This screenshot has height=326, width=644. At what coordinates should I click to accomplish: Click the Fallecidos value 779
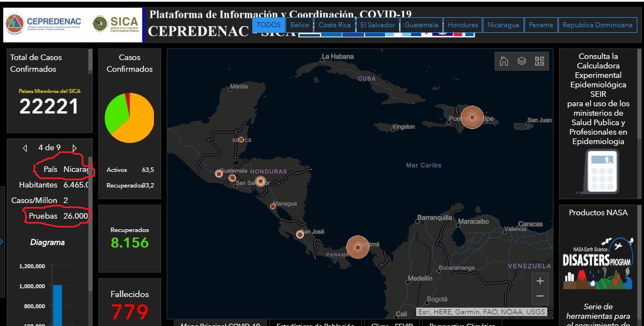129,312
